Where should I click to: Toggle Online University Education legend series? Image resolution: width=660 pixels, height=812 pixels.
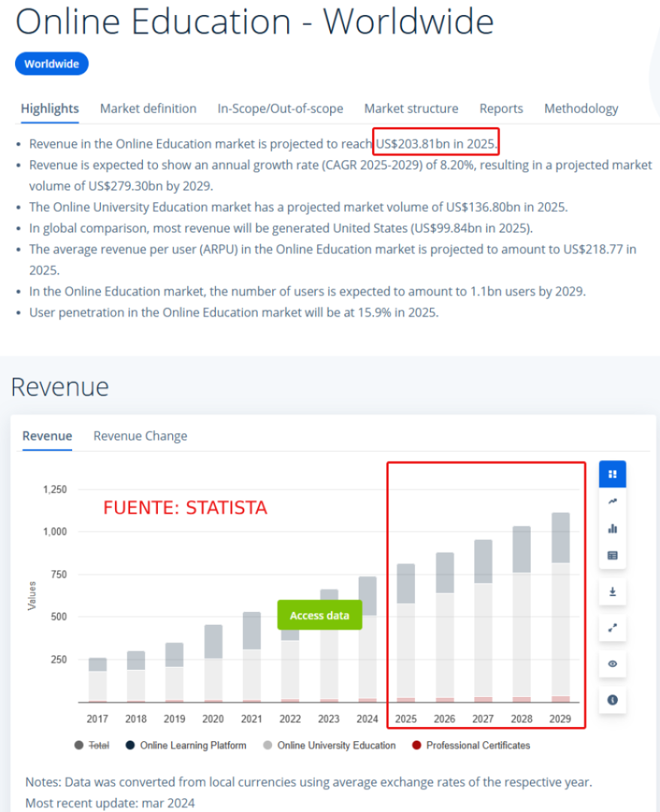pos(329,745)
